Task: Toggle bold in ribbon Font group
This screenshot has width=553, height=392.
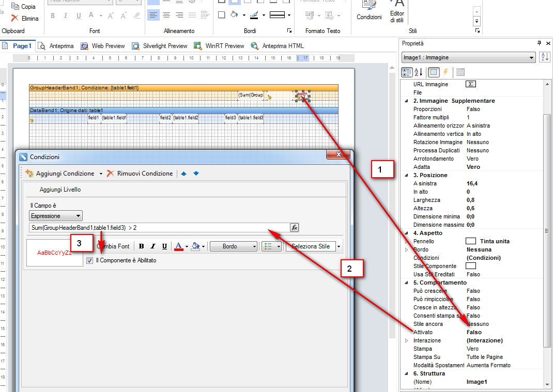Action: (x=53, y=15)
